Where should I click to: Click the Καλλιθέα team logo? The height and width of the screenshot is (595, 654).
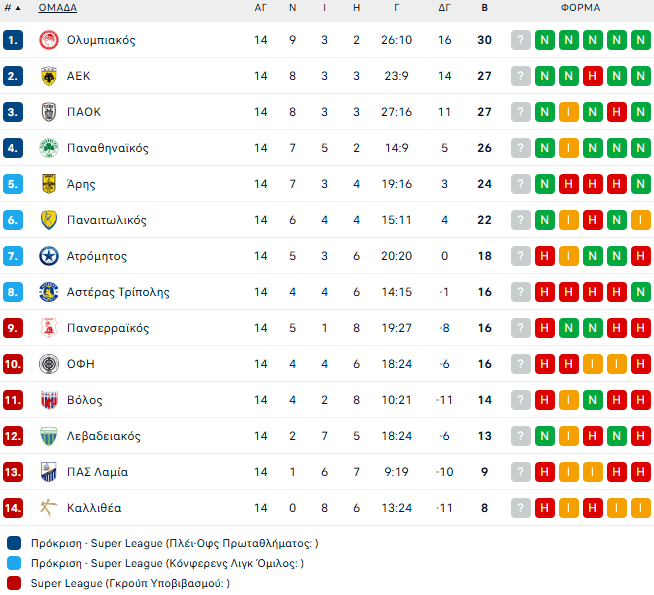[48, 508]
